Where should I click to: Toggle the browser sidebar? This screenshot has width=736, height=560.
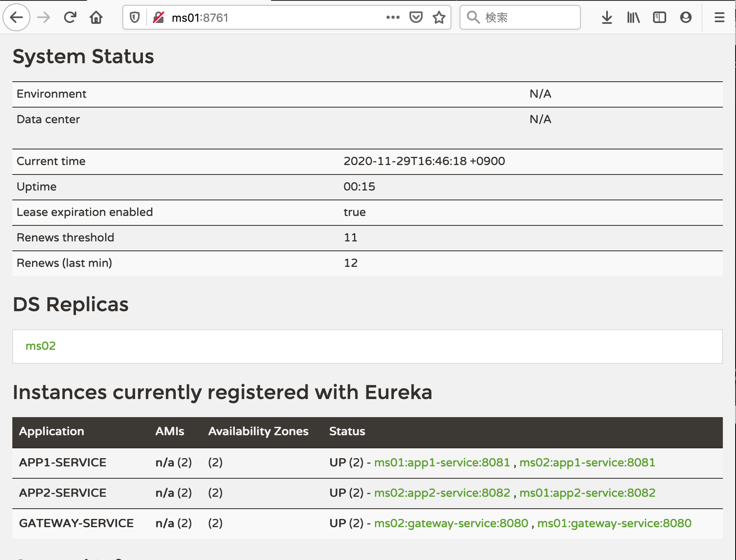pos(660,17)
